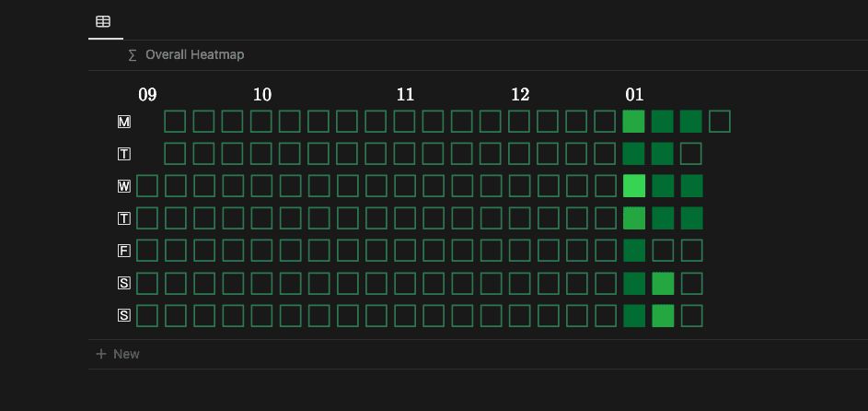Click the last empty cell in bottom Sunday row
Image resolution: width=868 pixels, height=411 pixels.
click(x=691, y=315)
